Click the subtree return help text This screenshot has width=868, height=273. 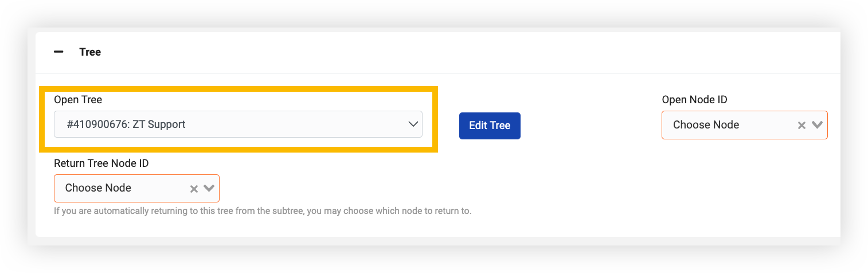(263, 211)
